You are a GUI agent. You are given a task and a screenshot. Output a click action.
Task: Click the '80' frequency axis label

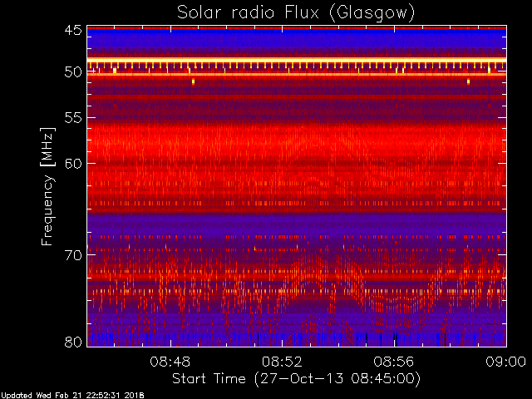[73, 342]
